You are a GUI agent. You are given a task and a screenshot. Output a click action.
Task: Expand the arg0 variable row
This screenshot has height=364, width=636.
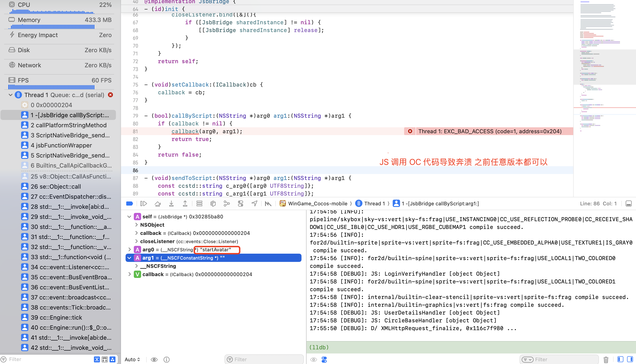coord(130,250)
